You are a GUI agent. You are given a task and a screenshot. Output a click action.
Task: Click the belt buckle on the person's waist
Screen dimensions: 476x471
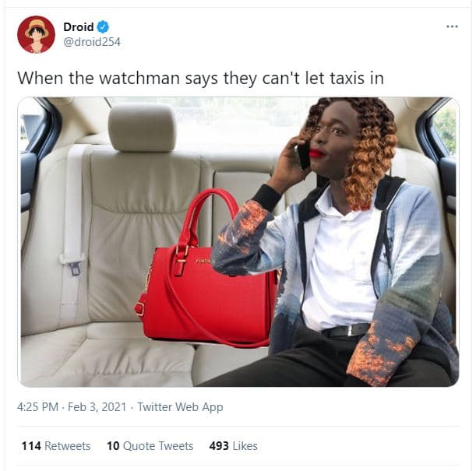click(351, 330)
